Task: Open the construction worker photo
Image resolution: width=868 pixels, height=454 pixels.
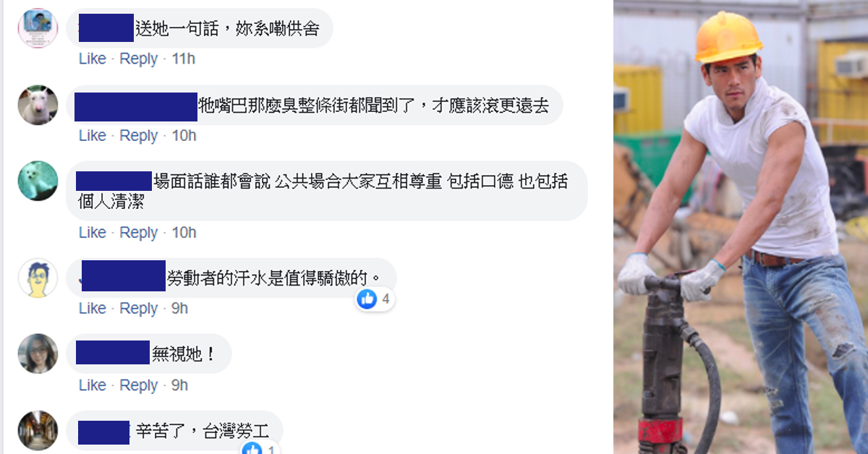Action: point(741,227)
